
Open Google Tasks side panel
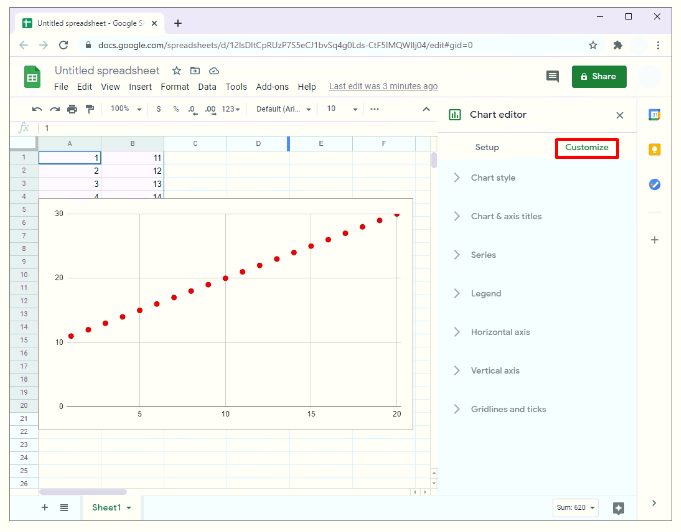point(655,185)
